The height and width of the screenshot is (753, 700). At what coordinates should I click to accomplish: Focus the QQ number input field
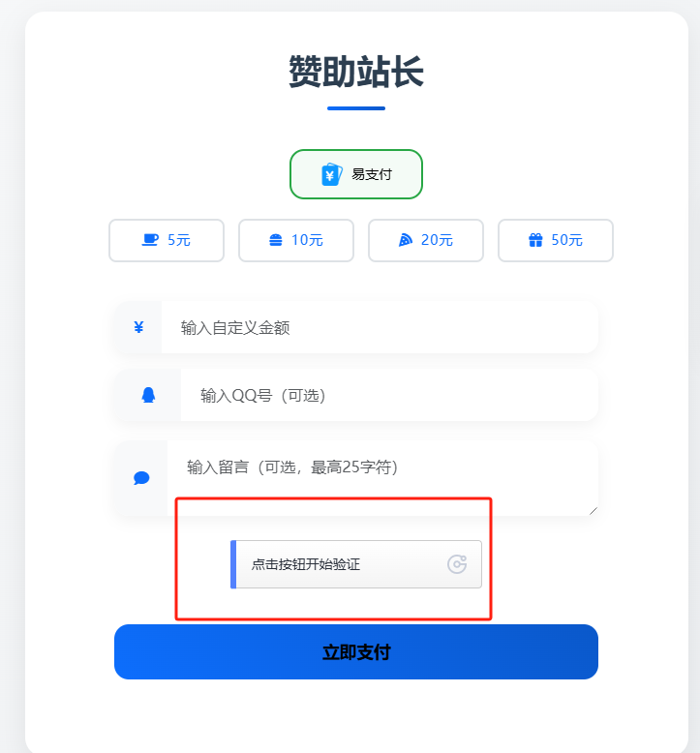click(x=389, y=395)
